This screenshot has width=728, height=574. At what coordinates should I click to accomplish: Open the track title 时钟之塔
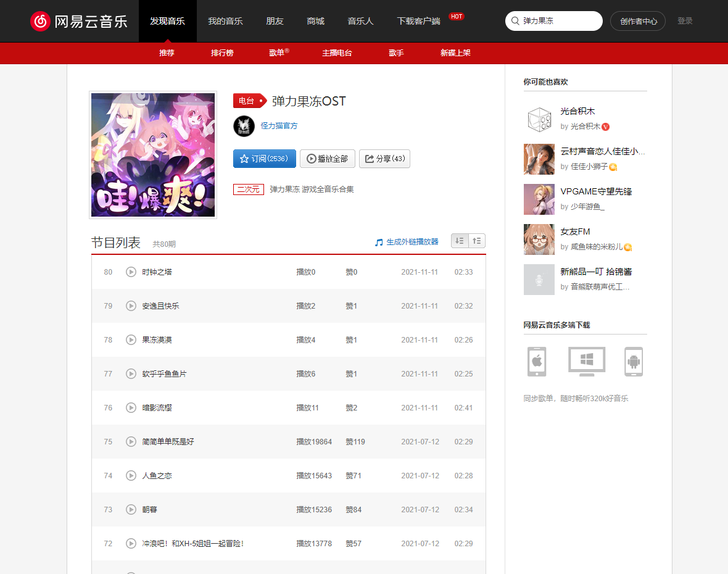click(157, 272)
